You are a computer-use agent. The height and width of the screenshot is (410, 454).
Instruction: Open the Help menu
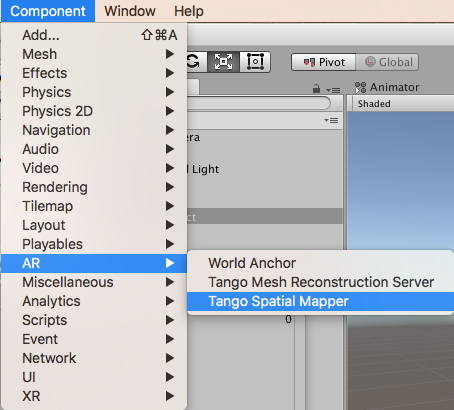pyautogui.click(x=189, y=11)
